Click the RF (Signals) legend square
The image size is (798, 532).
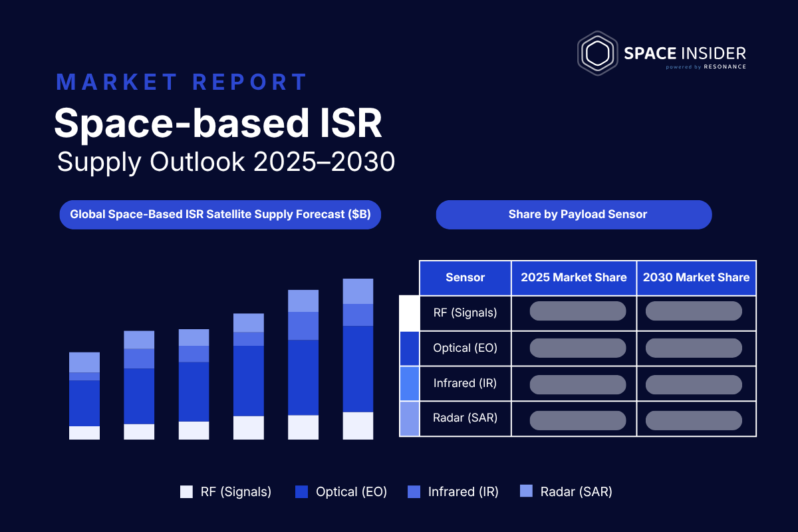(186, 492)
